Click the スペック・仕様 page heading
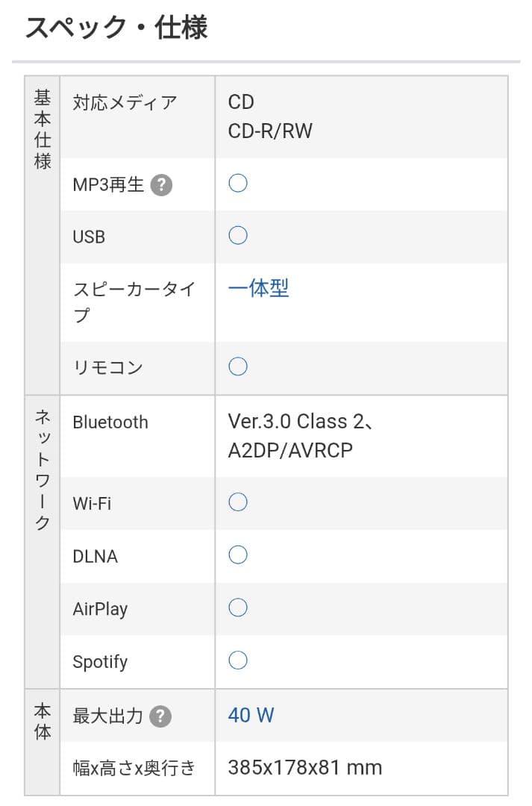This screenshot has height=806, width=532. click(117, 27)
